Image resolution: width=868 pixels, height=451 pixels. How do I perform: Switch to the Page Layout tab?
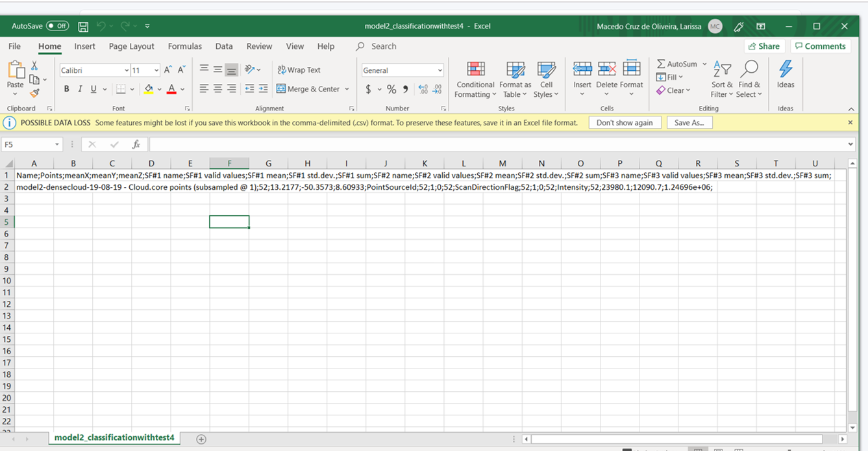131,46
